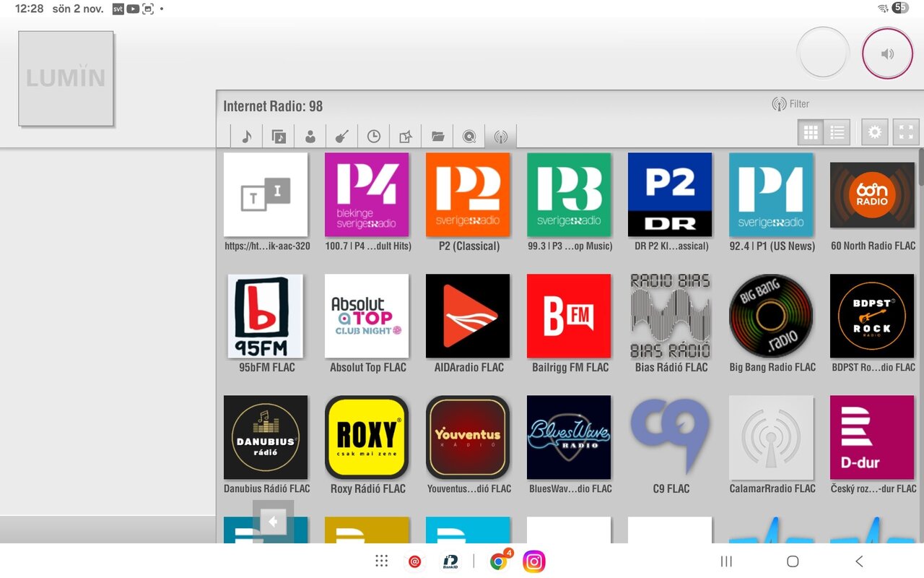Collapse panel using the left arrow button
The image size is (924, 578).
click(273, 521)
